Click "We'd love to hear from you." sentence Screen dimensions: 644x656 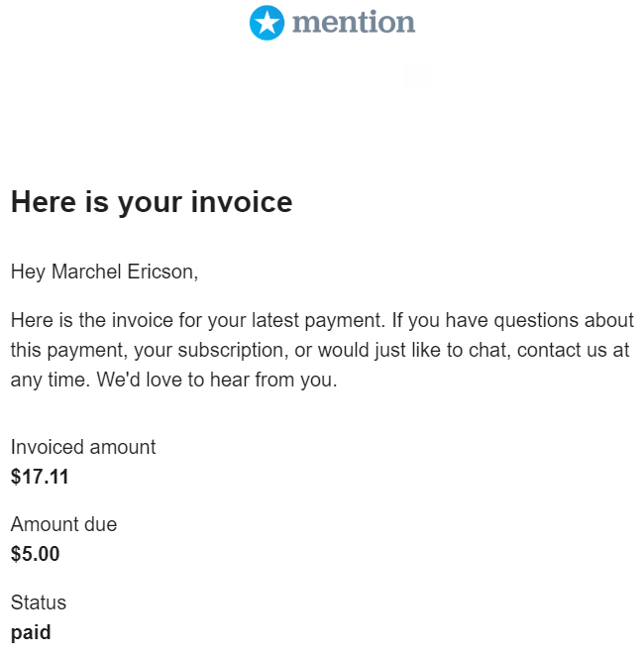(218, 381)
